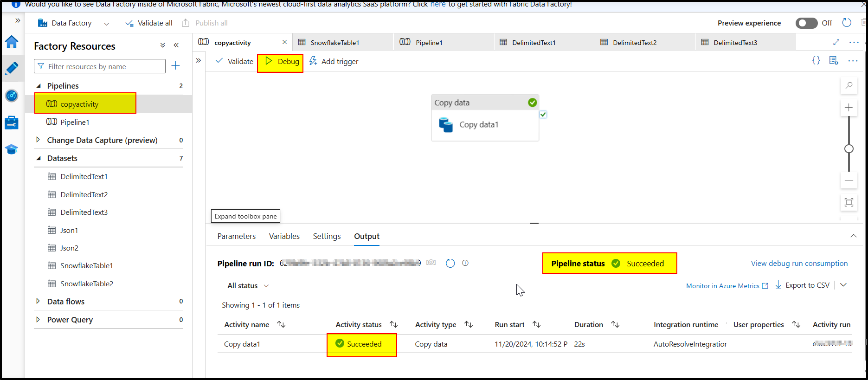Select the Json1 dataset
The height and width of the screenshot is (380, 868).
tap(69, 230)
